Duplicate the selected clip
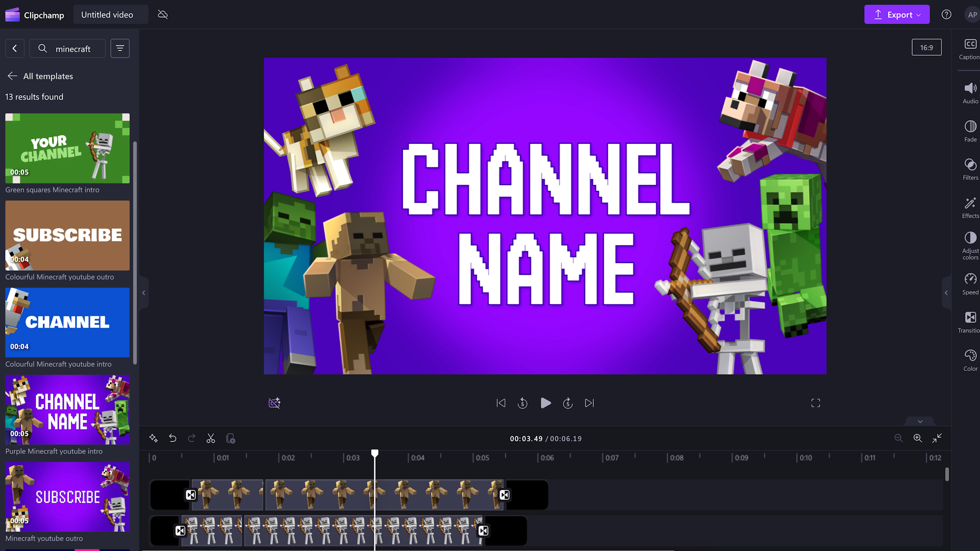This screenshot has height=551, width=980. (x=230, y=438)
